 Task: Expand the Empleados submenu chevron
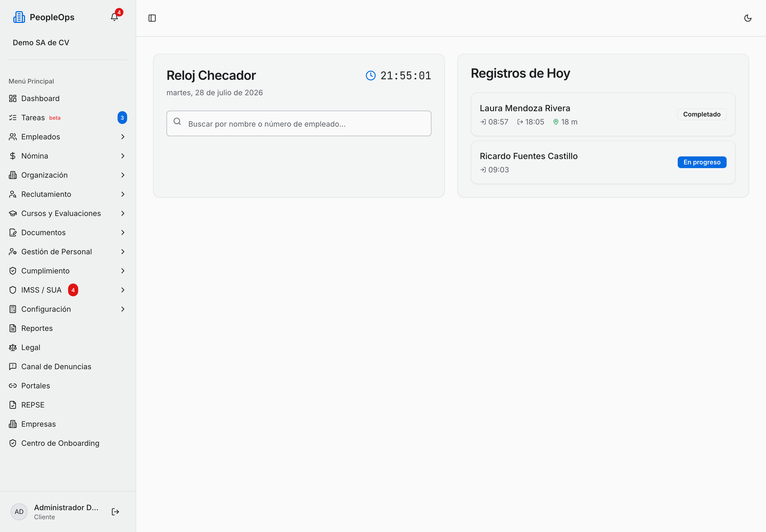(123, 137)
